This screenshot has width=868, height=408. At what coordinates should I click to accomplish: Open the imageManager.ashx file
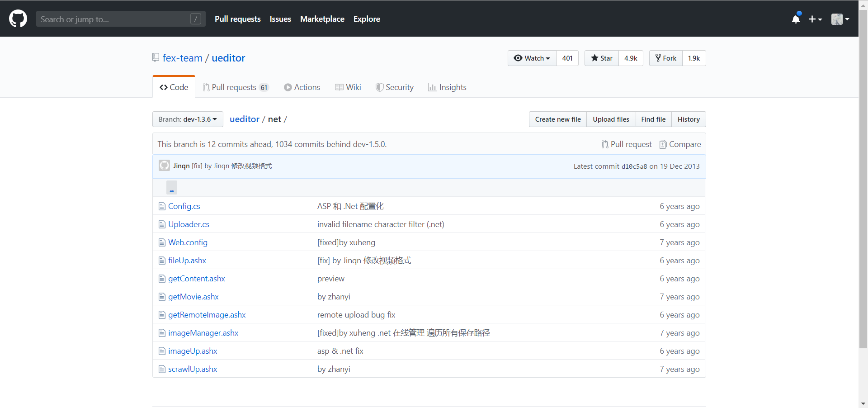tap(203, 333)
